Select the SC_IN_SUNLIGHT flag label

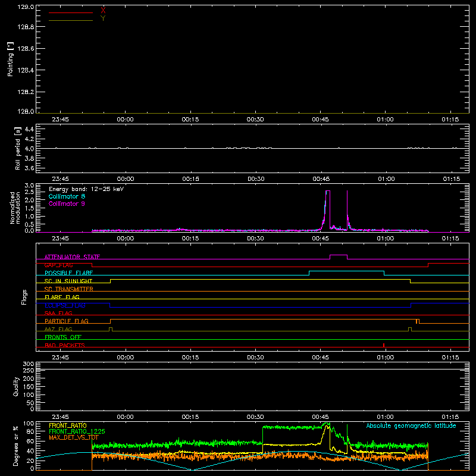68,281
